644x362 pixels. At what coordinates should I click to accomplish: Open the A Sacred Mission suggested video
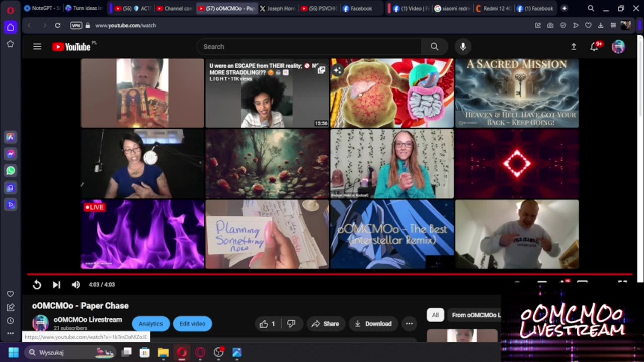coord(517,93)
